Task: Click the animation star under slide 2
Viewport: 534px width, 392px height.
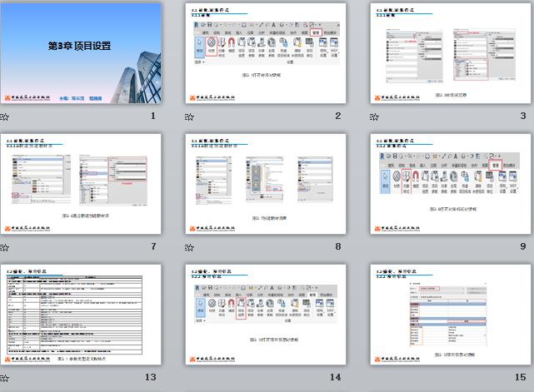Action: point(190,117)
